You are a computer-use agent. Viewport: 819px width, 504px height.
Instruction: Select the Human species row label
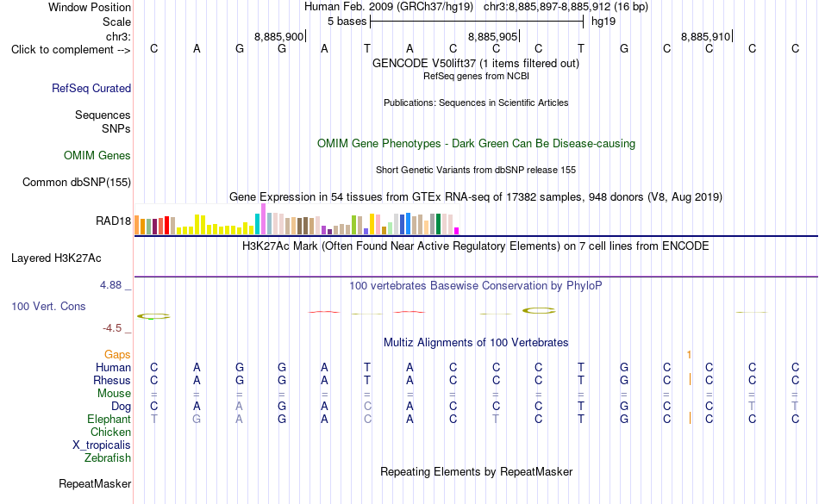tap(113, 367)
